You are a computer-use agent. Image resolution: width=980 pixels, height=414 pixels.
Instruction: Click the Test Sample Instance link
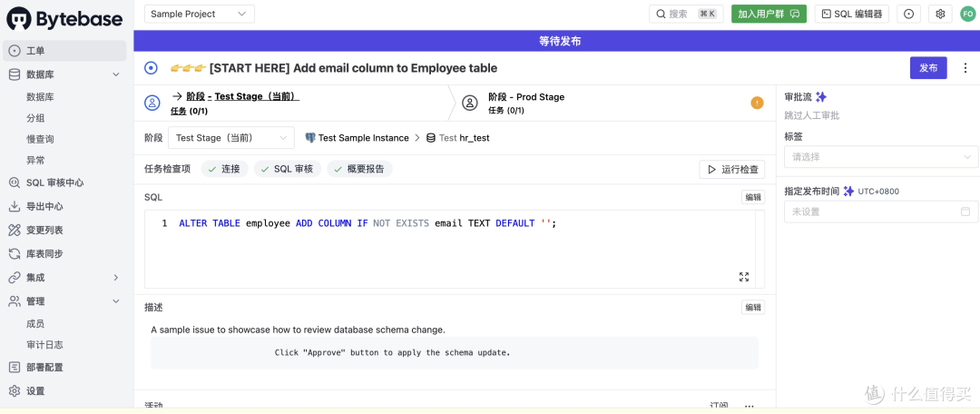point(363,138)
